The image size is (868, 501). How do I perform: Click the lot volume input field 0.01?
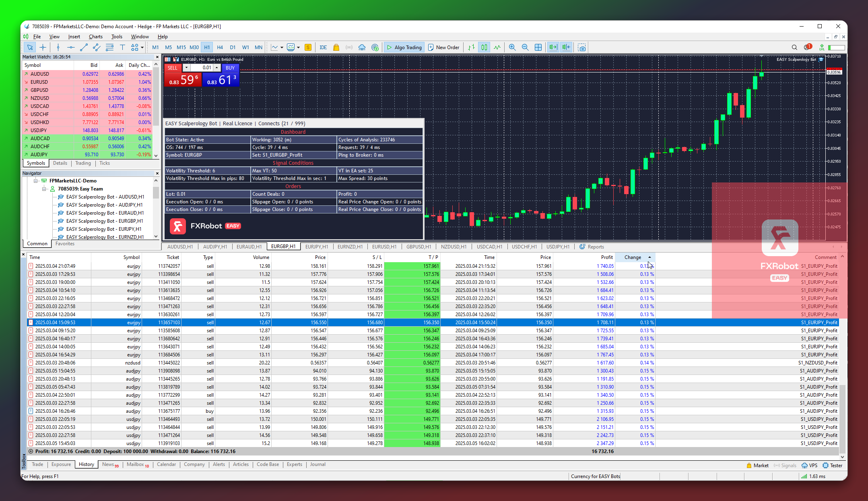202,68
